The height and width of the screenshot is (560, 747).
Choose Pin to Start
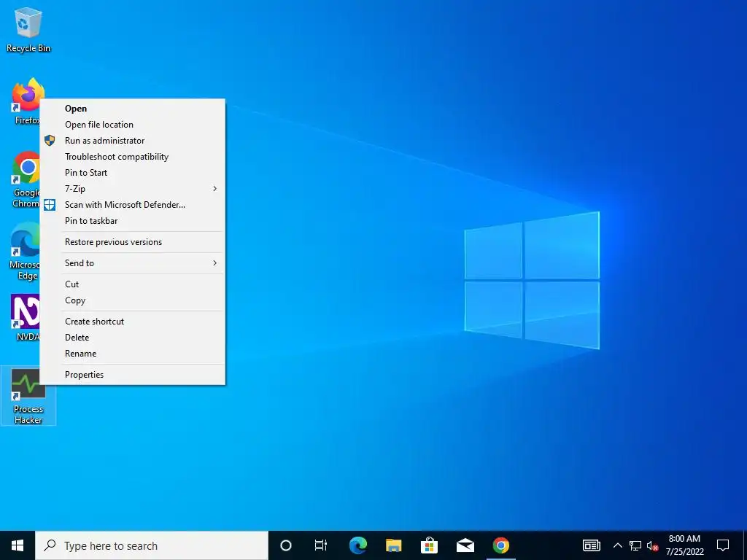(x=133, y=173)
